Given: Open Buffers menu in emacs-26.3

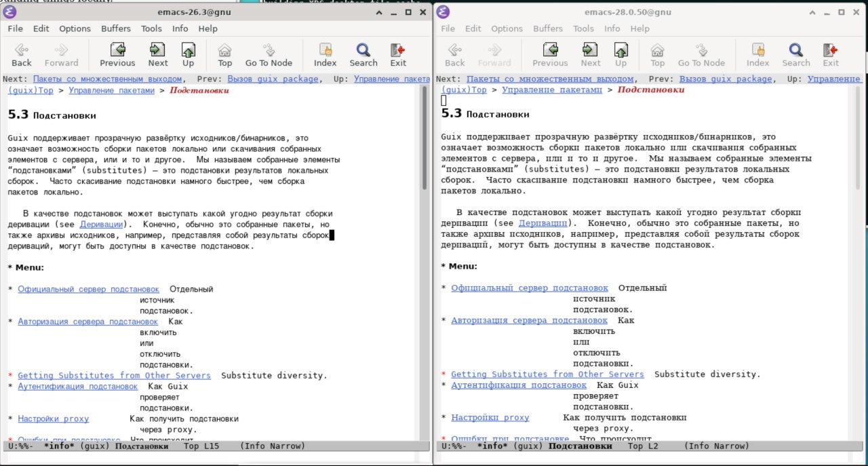Looking at the screenshot, I should [x=116, y=28].
